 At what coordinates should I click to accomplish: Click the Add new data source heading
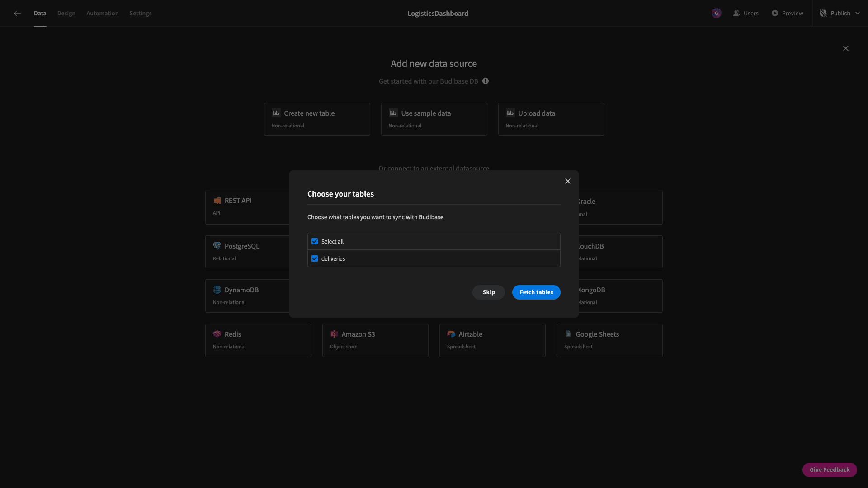434,64
